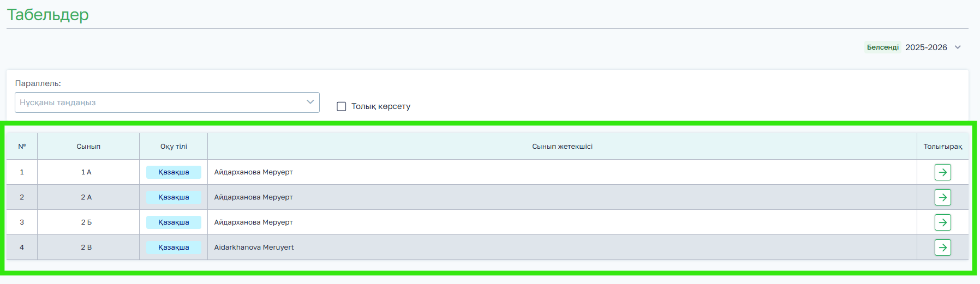Enable the Толық көрсету checkbox
Image resolution: width=980 pixels, height=284 pixels.
click(x=342, y=106)
